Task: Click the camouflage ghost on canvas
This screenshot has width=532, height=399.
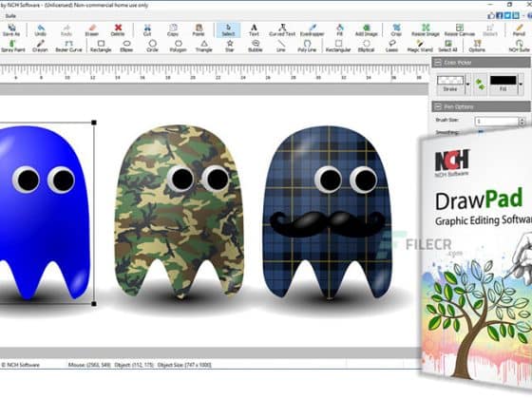Action: [179, 212]
